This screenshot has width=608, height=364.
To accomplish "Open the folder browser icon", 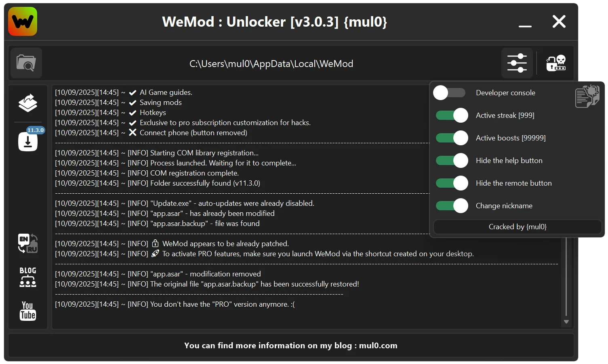I will tap(26, 63).
